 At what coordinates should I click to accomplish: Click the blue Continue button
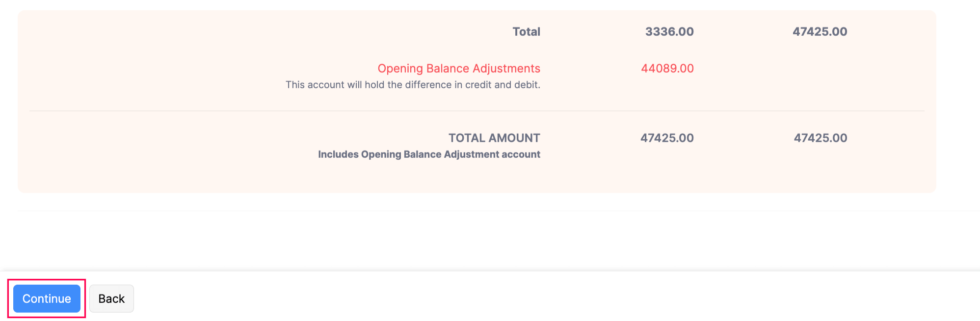(x=47, y=298)
